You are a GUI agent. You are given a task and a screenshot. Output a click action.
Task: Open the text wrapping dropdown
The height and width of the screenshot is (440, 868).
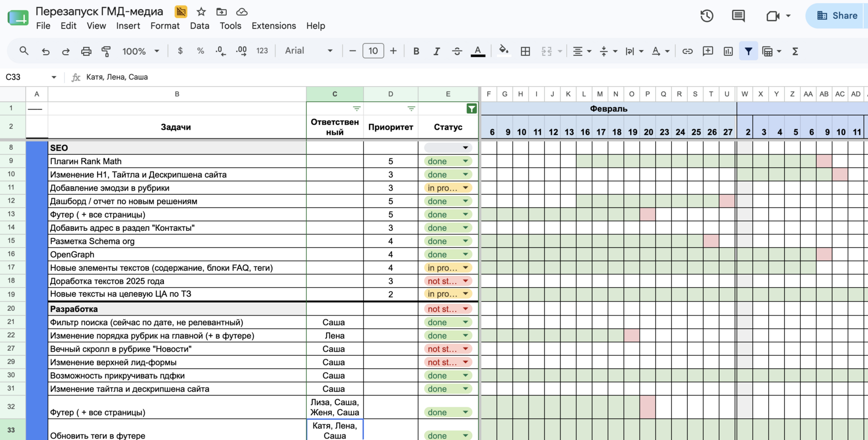point(634,51)
